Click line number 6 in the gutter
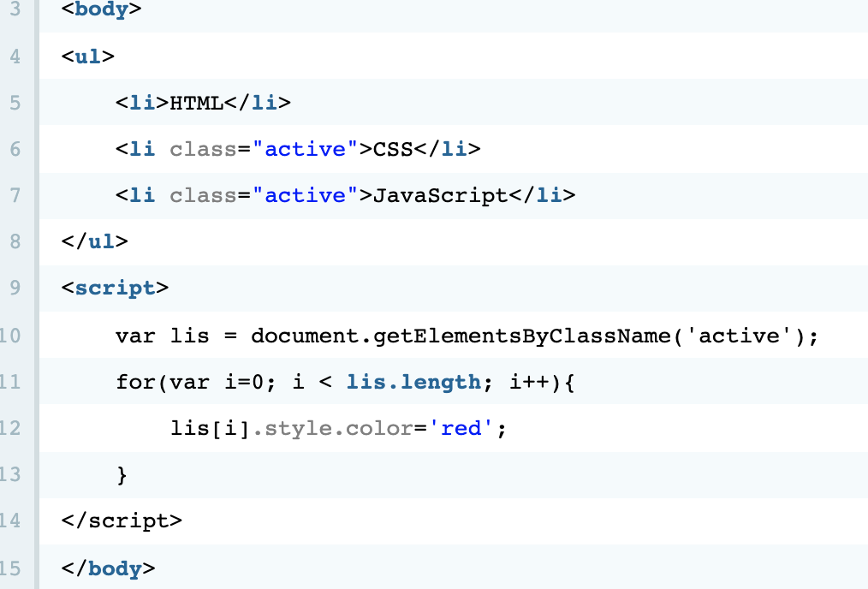868x589 pixels. pyautogui.click(x=15, y=149)
